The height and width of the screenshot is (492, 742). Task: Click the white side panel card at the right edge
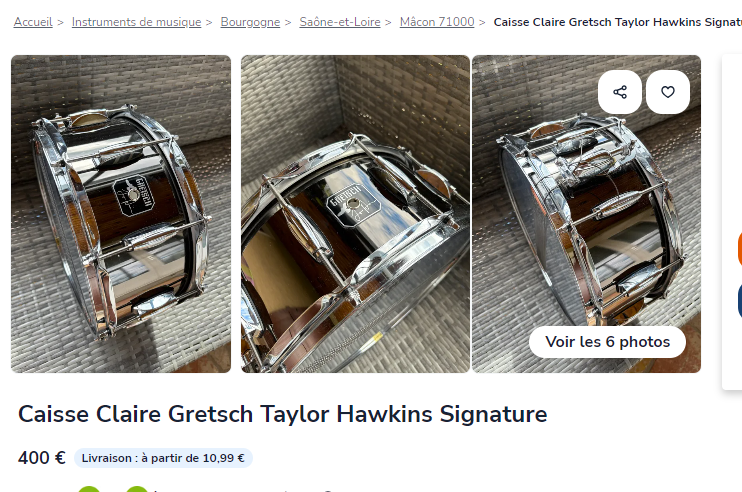[x=732, y=222]
